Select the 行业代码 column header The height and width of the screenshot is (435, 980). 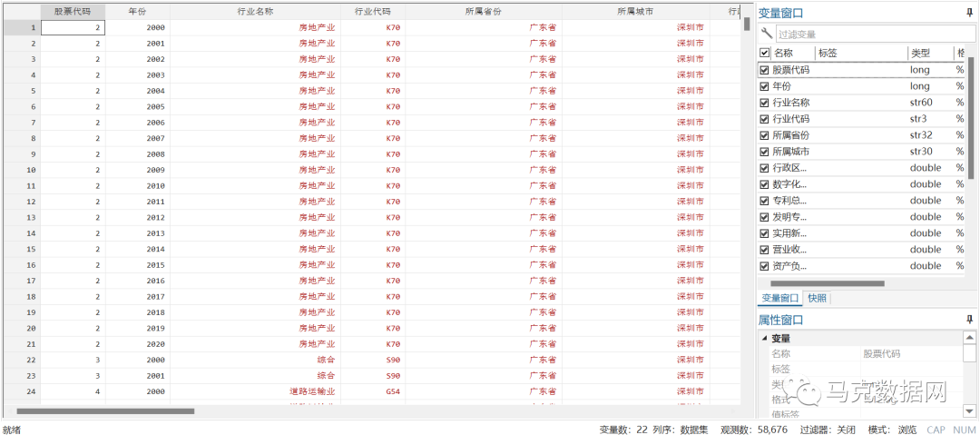373,12
